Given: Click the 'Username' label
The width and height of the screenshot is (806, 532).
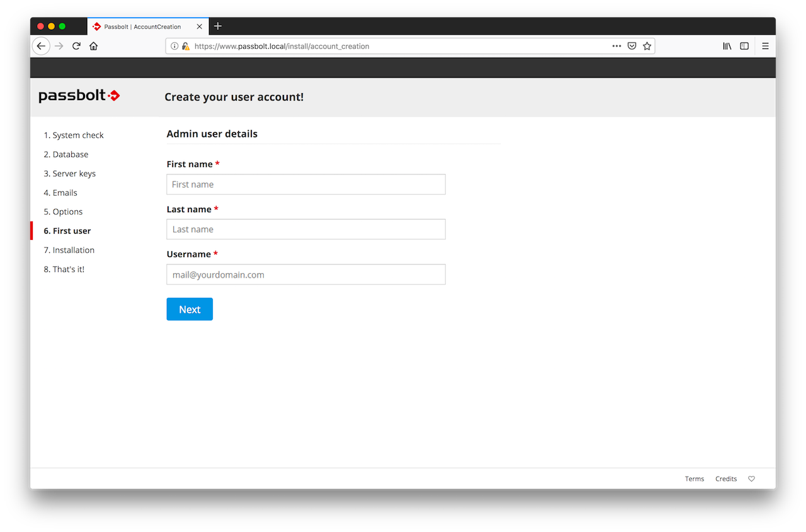Looking at the screenshot, I should tap(189, 254).
